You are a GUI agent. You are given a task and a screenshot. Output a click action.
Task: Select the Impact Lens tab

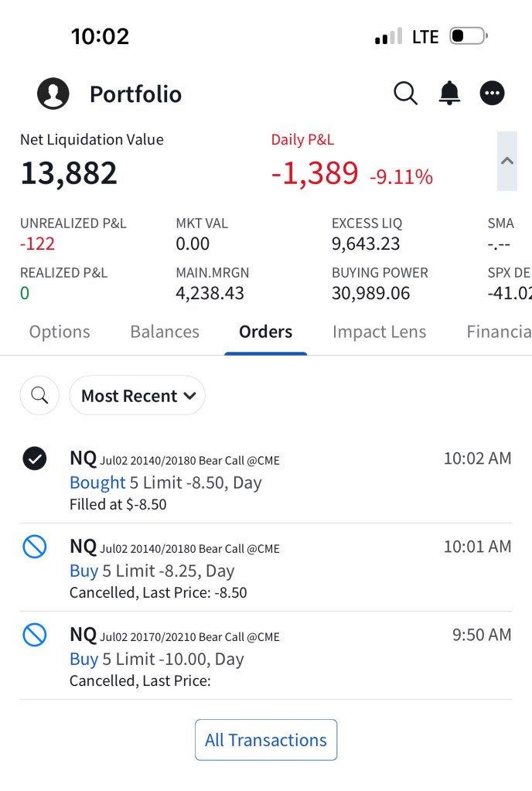click(x=379, y=332)
